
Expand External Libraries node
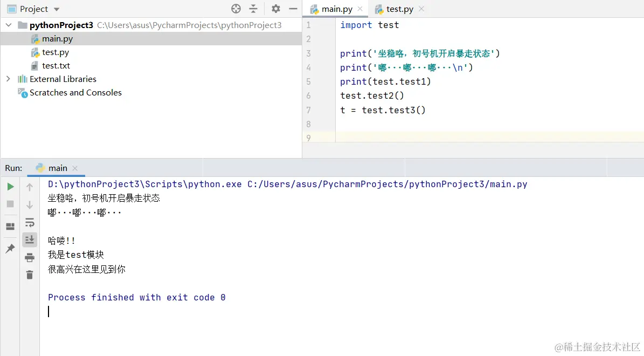pyautogui.click(x=8, y=79)
